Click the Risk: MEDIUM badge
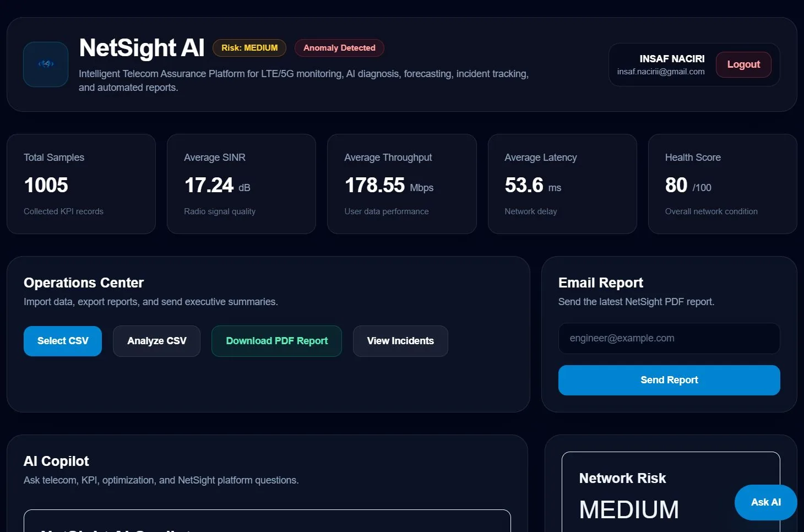Screen dimensions: 804x532 pyautogui.click(x=249, y=48)
